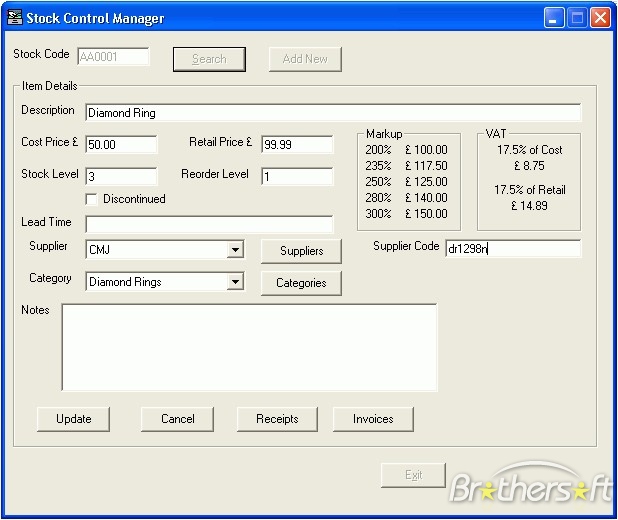Open Invoices for this item

(x=373, y=419)
